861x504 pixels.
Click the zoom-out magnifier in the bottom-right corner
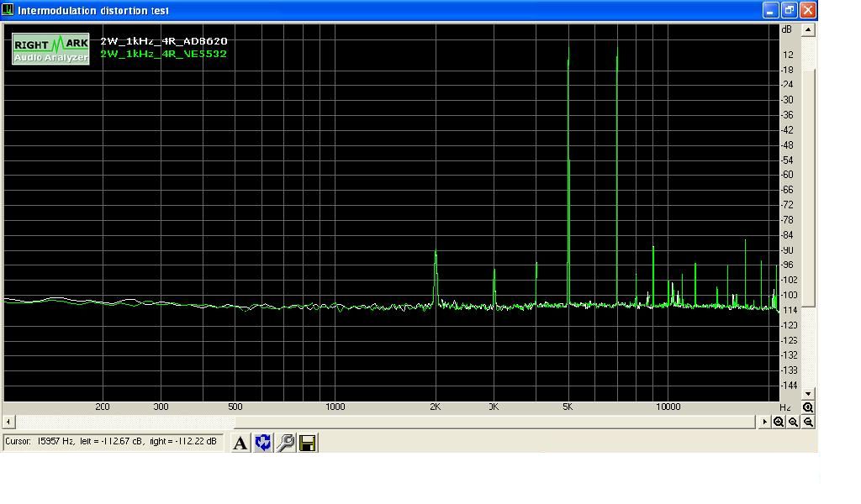pos(808,422)
